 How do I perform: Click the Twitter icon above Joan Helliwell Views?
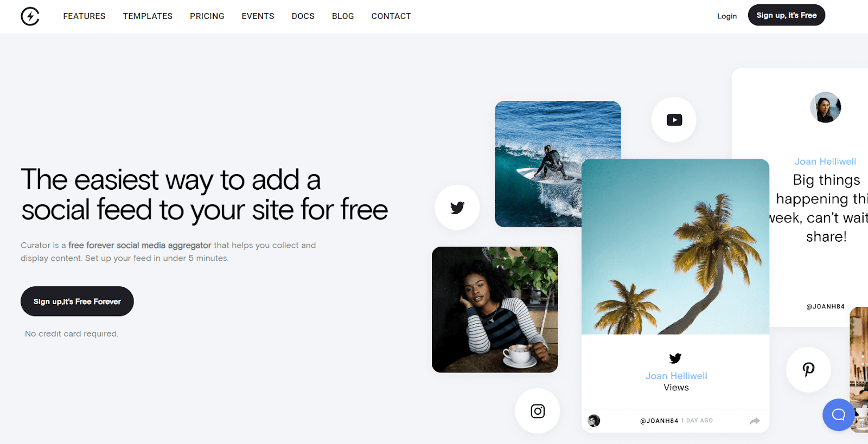675,358
